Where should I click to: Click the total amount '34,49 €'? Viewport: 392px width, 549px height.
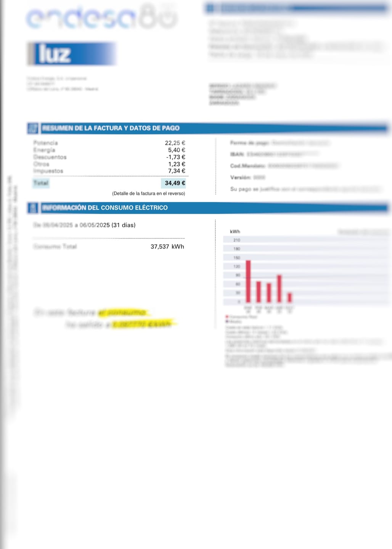(x=175, y=183)
